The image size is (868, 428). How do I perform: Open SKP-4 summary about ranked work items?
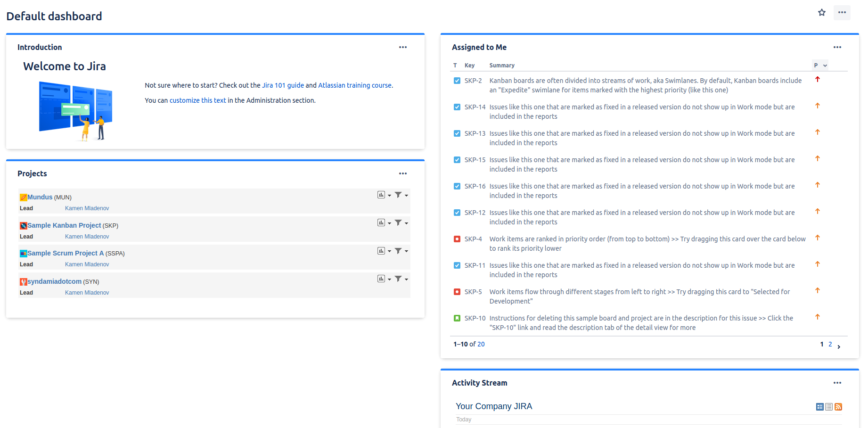(647, 244)
